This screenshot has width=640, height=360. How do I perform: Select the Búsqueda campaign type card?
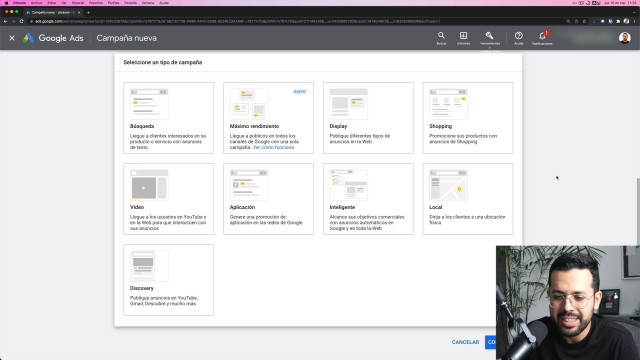169,118
